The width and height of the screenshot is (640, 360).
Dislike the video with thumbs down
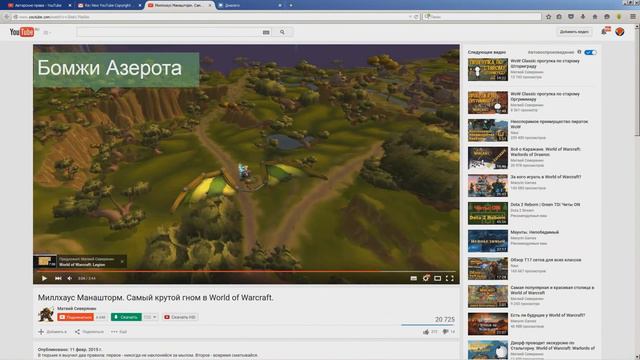coord(445,332)
